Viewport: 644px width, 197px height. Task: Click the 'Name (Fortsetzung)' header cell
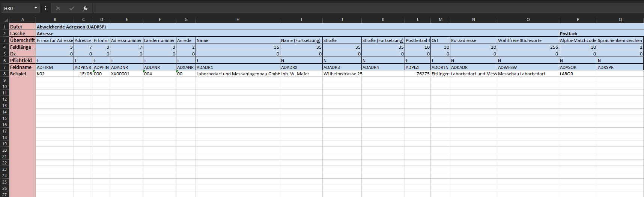(301, 40)
